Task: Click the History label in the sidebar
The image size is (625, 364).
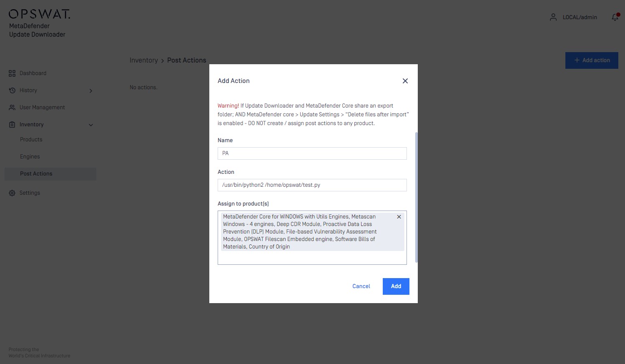Action: [x=28, y=90]
